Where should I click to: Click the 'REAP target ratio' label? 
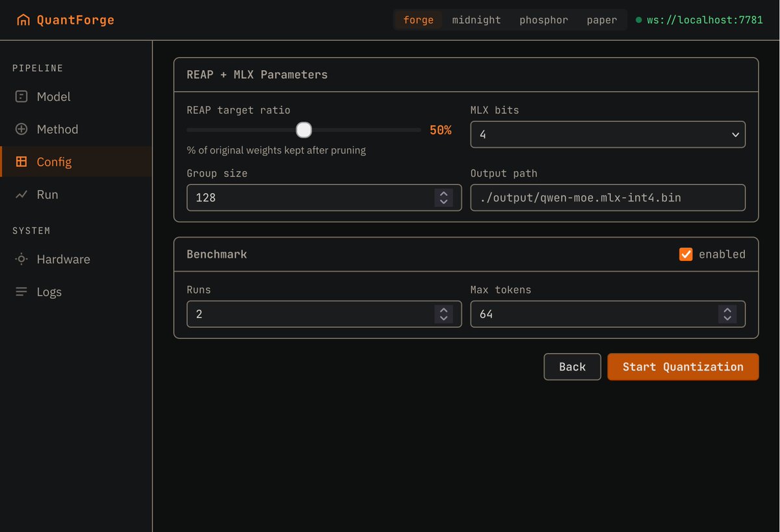point(239,110)
